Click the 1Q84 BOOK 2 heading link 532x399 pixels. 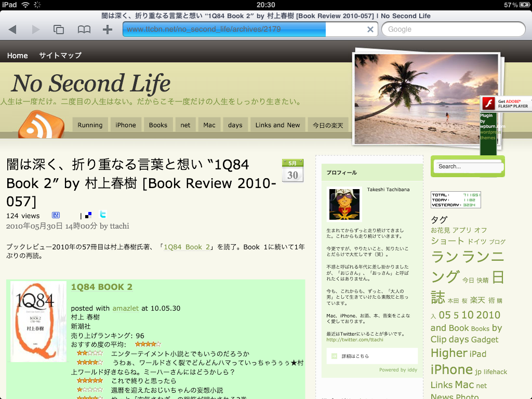click(101, 287)
